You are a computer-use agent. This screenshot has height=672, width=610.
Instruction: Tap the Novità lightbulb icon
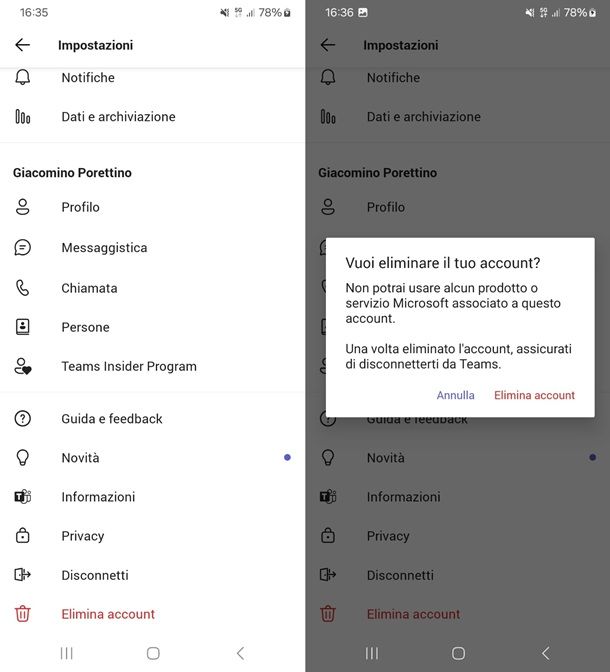coord(23,458)
